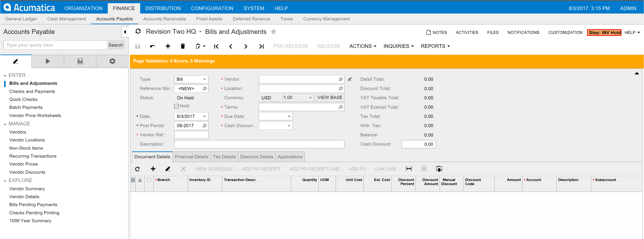Go to the first record
Screen dimensions: 644x239
point(216,46)
